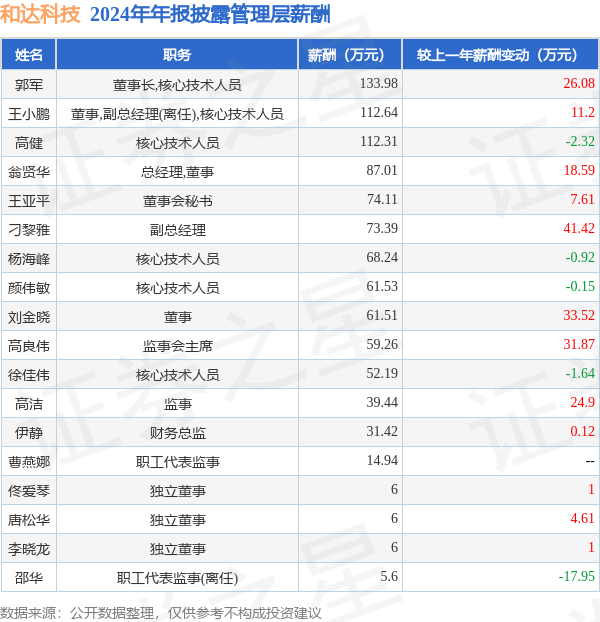Click the salary value 74.11
The height and width of the screenshot is (622, 600).
pyautogui.click(x=382, y=199)
